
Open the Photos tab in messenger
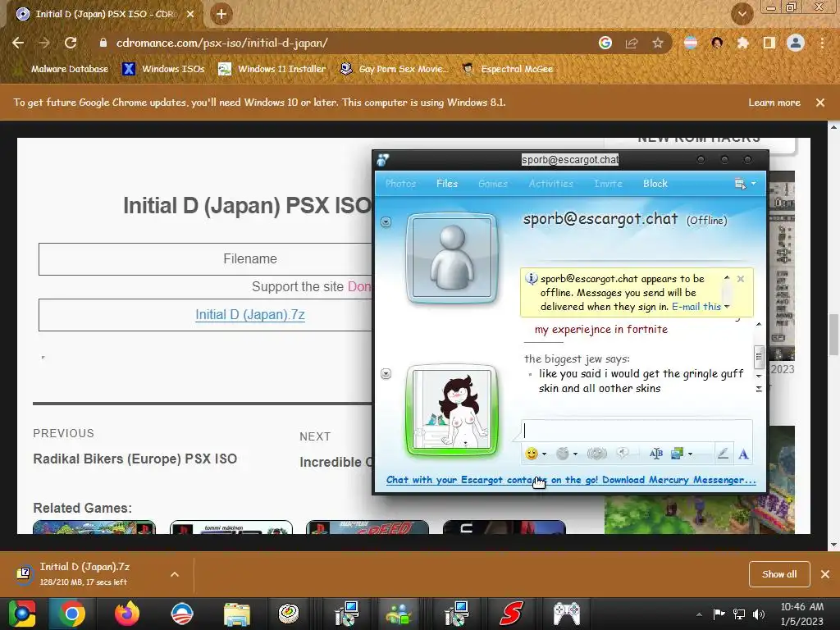pos(400,183)
